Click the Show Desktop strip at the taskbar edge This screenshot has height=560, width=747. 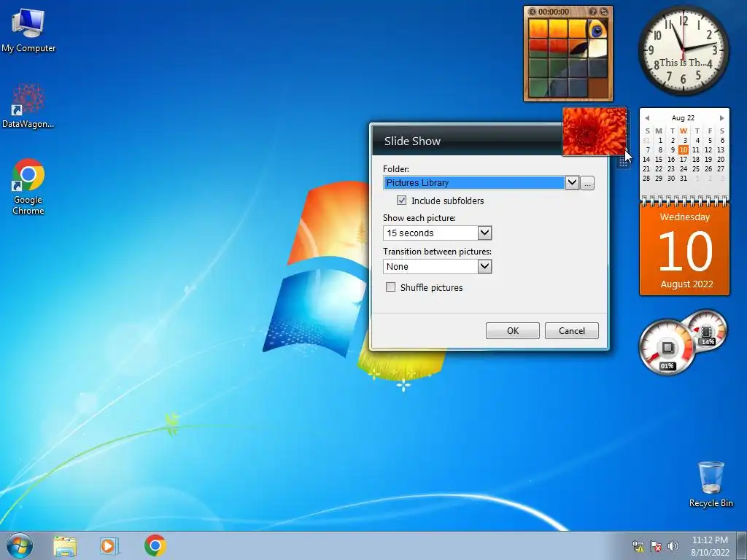point(743,545)
